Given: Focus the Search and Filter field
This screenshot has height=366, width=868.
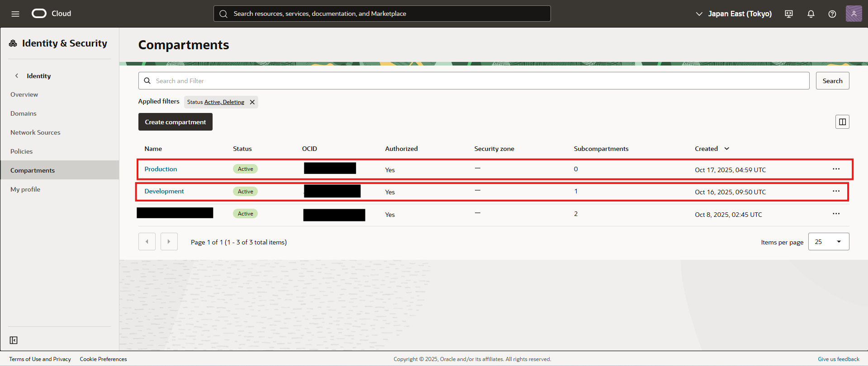Looking at the screenshot, I should [474, 81].
